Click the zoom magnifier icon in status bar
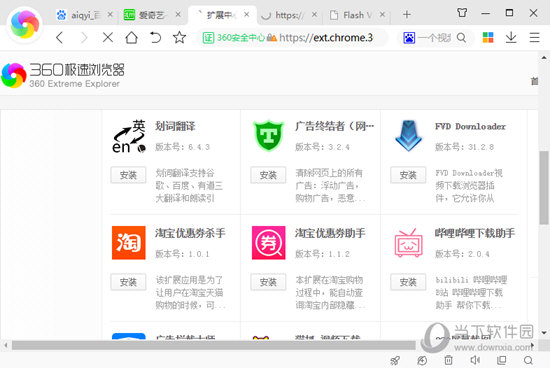550x368 pixels. [528, 360]
